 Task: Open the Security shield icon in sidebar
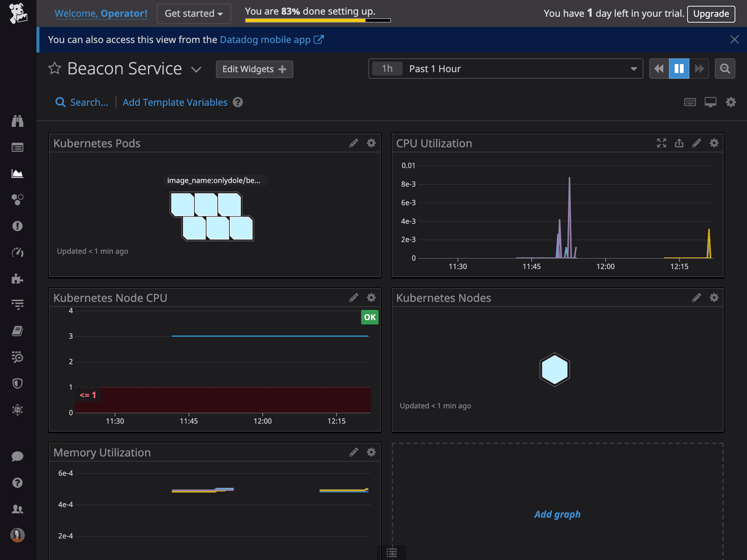click(18, 383)
